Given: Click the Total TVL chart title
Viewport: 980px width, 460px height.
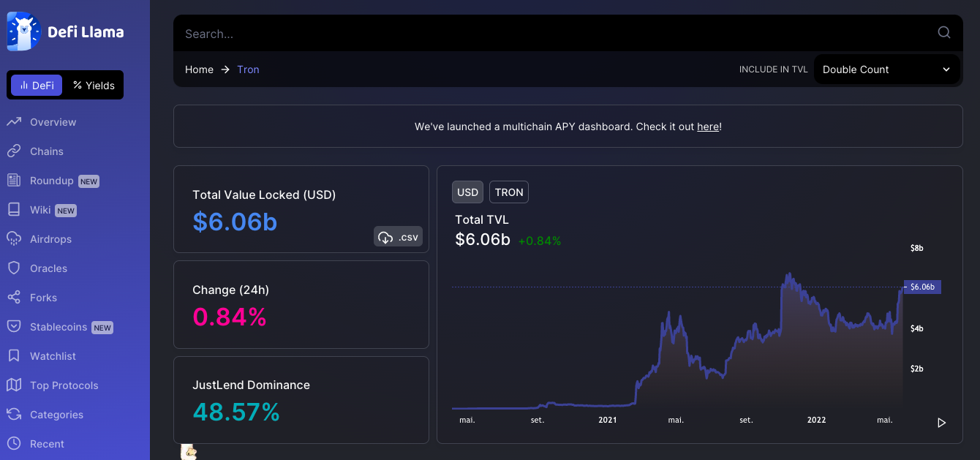Looking at the screenshot, I should pos(482,219).
